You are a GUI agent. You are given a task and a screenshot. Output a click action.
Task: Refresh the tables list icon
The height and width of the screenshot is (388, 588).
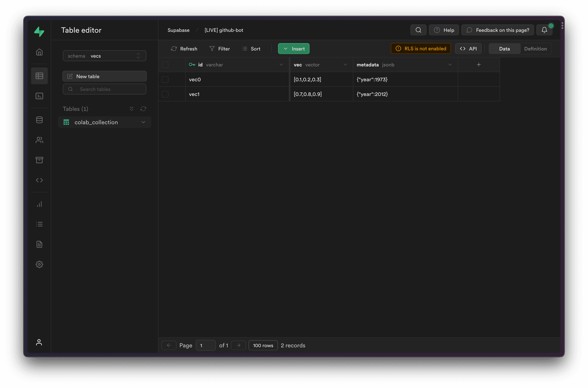tap(143, 109)
